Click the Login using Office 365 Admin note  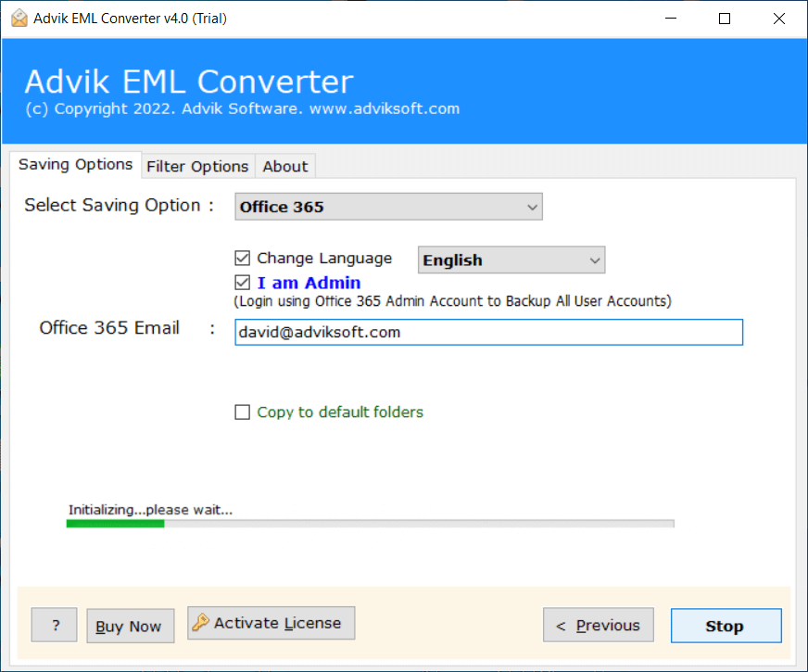point(452,301)
